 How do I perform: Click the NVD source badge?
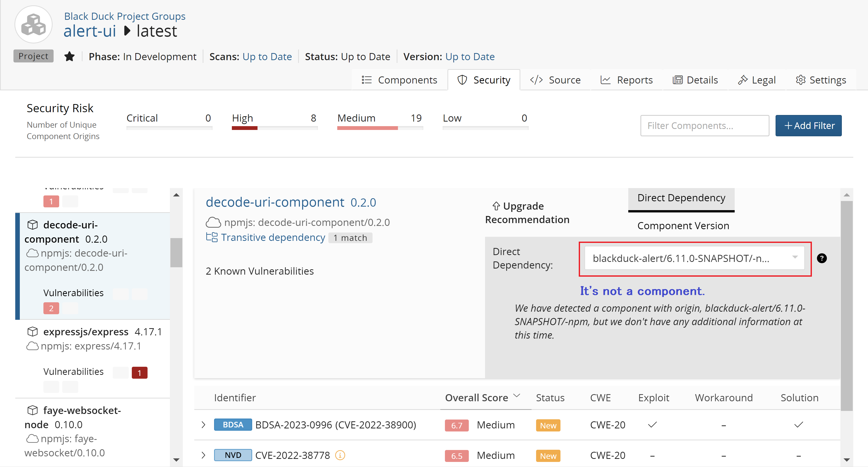pyautogui.click(x=233, y=455)
